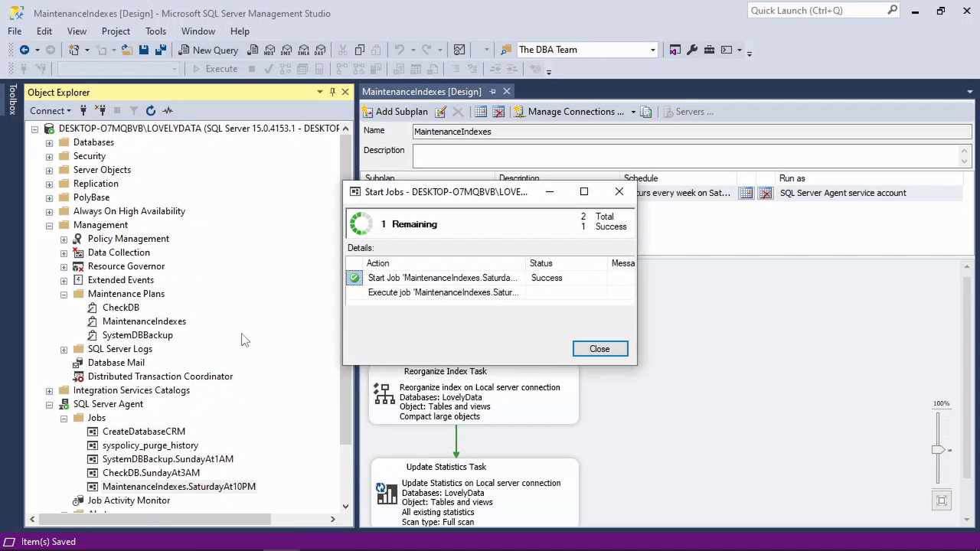
Task: Collapse the Management tree node
Action: point(50,225)
